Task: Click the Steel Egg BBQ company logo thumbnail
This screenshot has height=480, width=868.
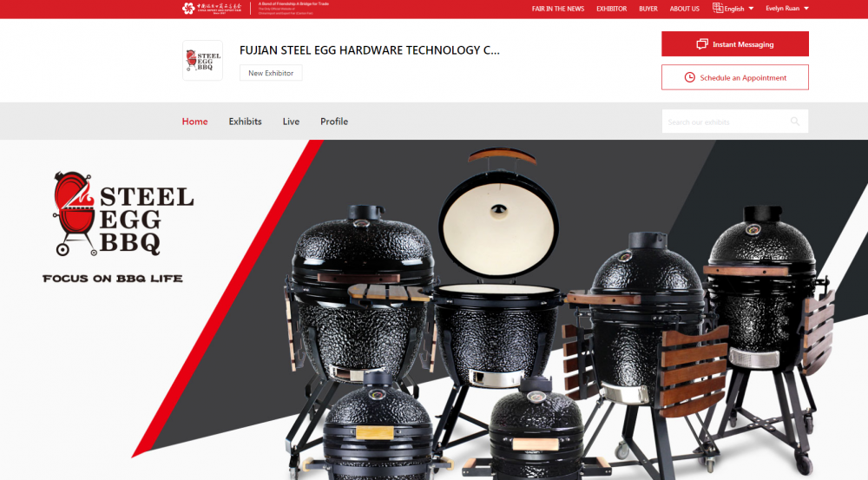Action: point(202,61)
